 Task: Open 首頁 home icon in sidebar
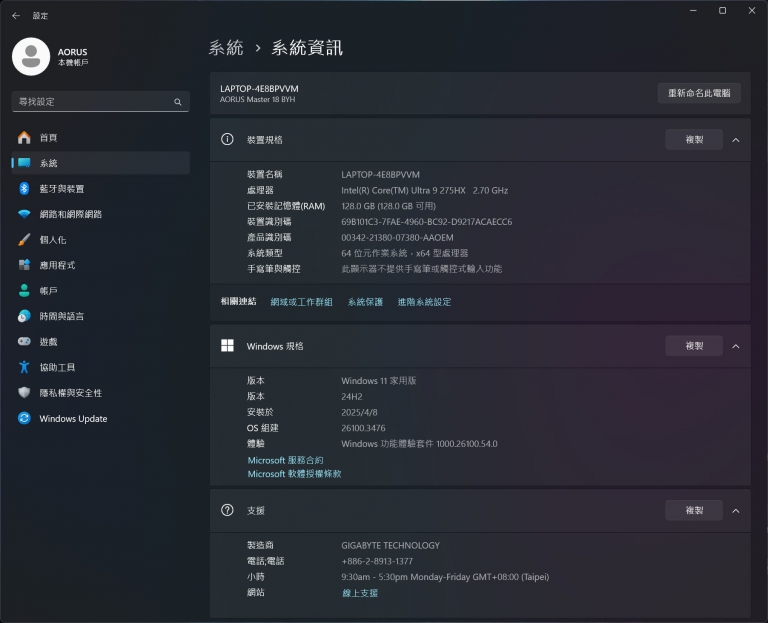coord(24,138)
